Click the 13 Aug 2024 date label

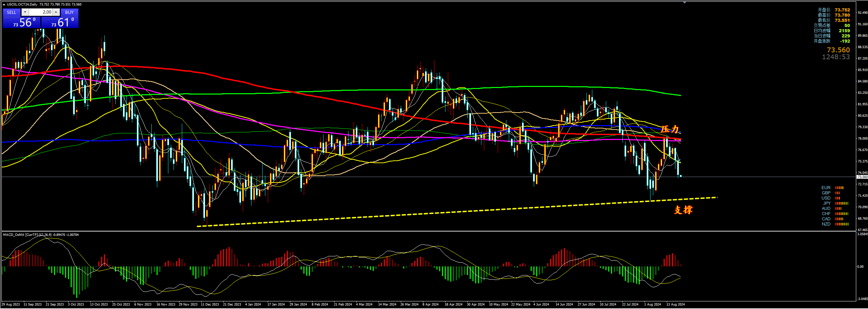tap(675, 304)
